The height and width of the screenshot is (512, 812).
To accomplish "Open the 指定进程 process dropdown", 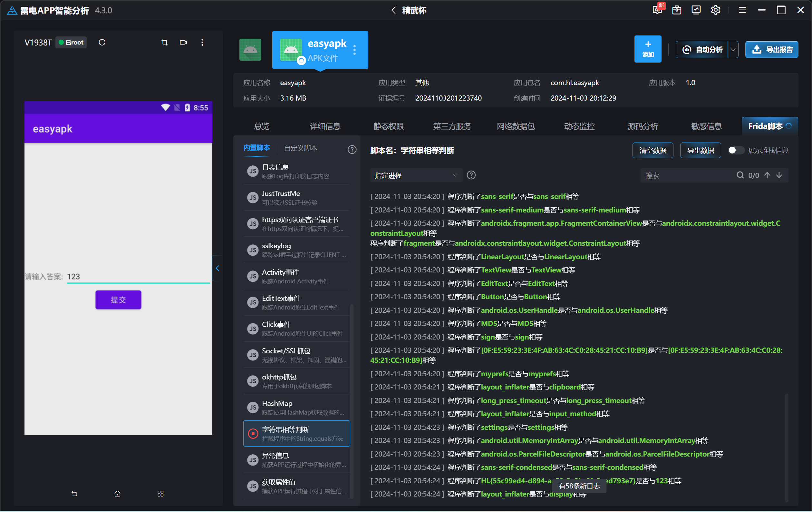I will point(416,175).
